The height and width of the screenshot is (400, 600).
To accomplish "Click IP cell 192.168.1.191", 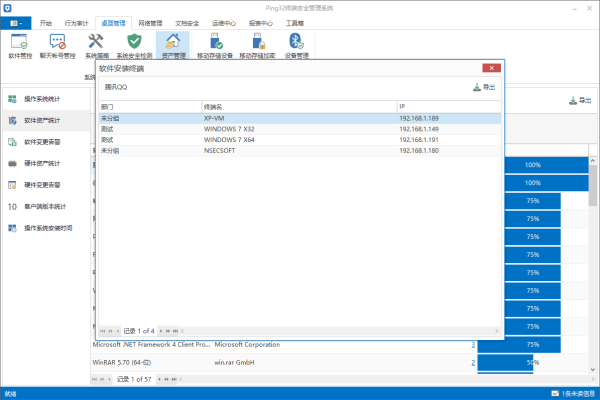I will pyautogui.click(x=419, y=140).
